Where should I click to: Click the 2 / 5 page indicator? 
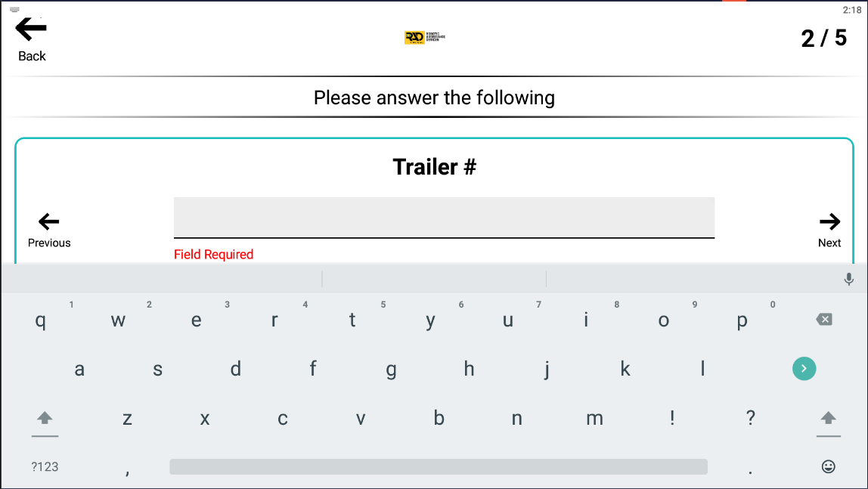tap(823, 39)
